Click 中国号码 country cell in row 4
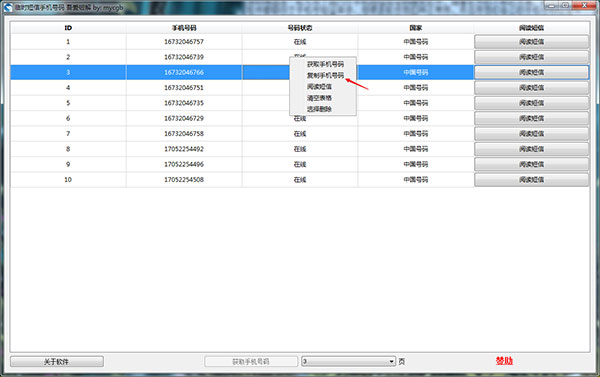The height and width of the screenshot is (377, 600). [416, 88]
